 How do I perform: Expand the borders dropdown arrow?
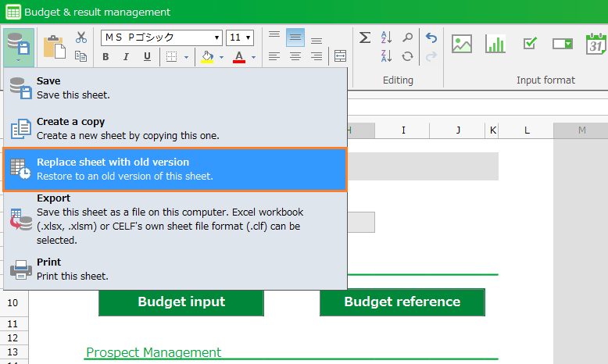(x=186, y=57)
